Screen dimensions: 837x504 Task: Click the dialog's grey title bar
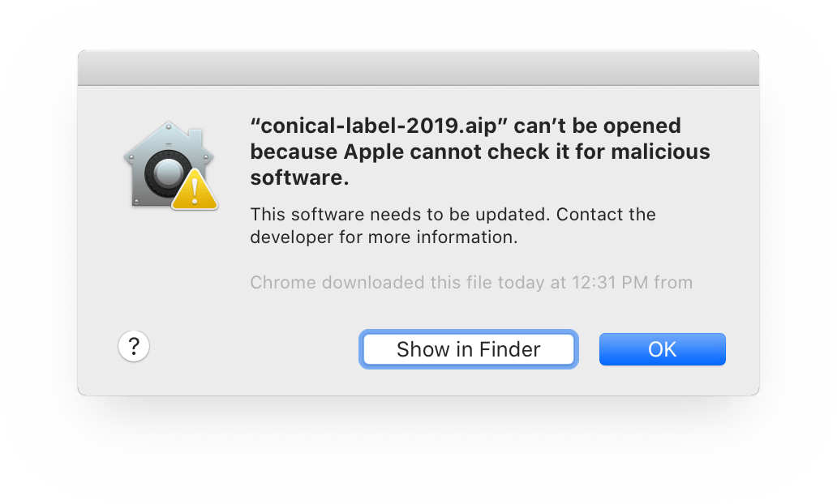click(x=418, y=67)
